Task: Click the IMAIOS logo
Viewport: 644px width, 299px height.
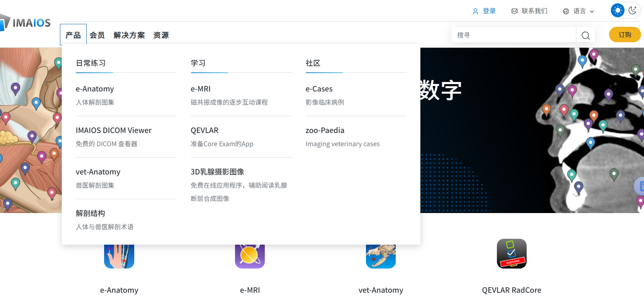Action: [x=25, y=22]
